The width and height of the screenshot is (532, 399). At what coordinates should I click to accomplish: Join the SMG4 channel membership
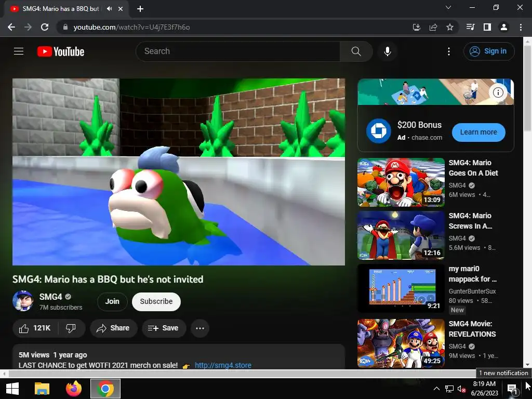pos(112,301)
